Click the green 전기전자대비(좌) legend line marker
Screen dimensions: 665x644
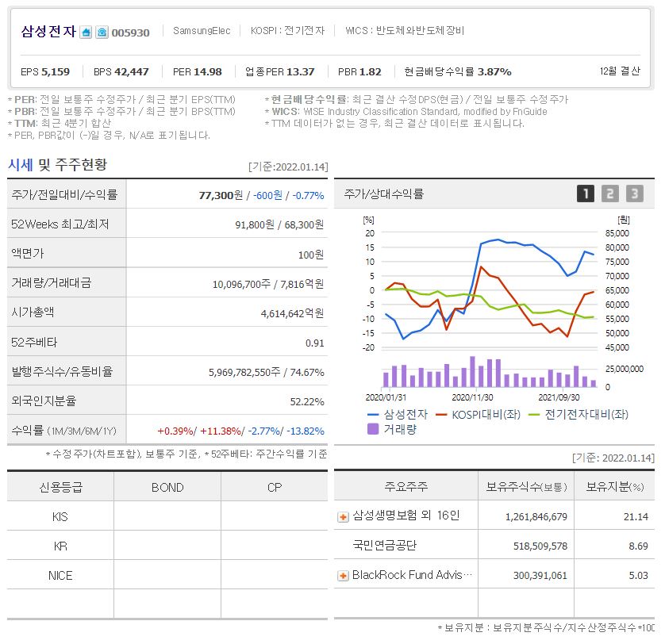534,414
